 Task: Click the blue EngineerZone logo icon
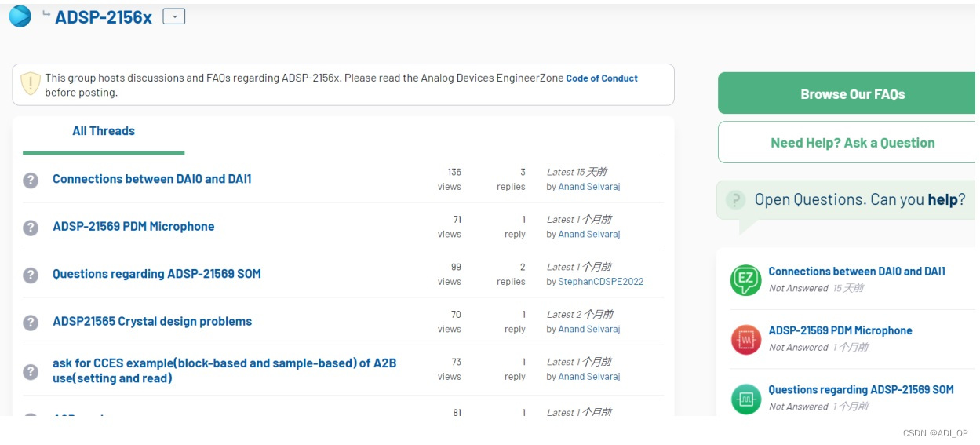tap(20, 16)
